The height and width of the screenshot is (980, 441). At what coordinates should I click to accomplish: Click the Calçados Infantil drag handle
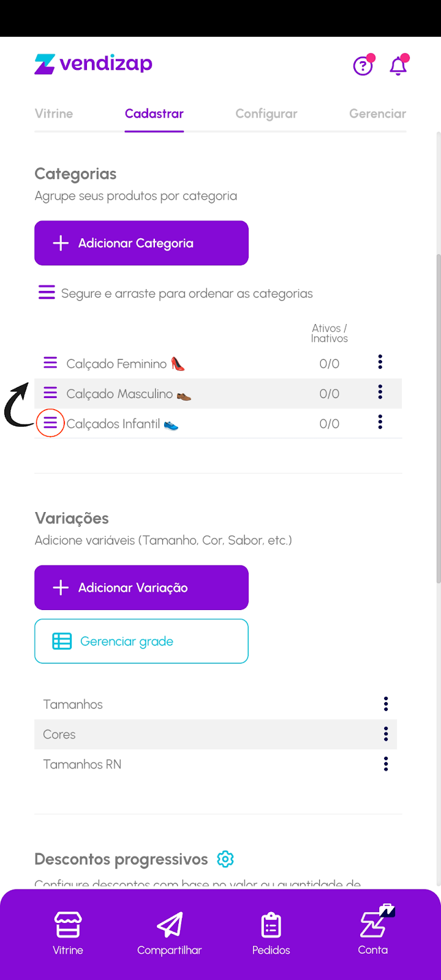coord(50,423)
